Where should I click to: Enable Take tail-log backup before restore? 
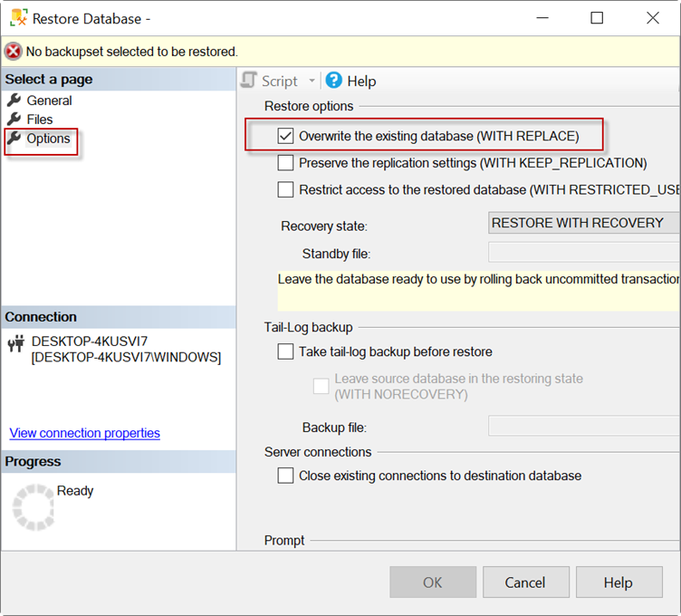pos(285,351)
